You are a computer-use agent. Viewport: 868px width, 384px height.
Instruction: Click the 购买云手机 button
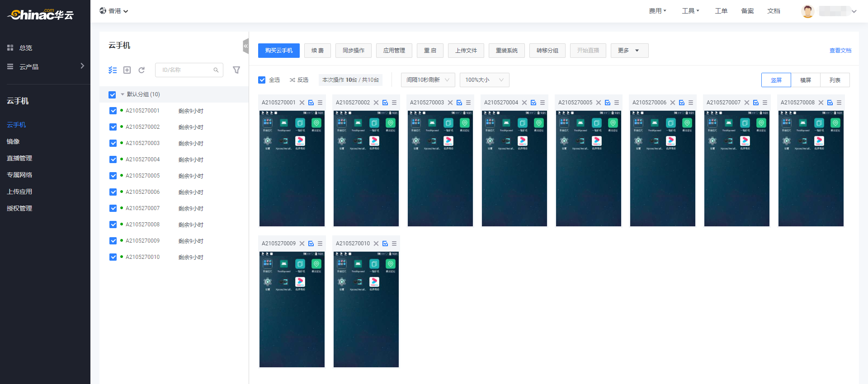coord(279,51)
